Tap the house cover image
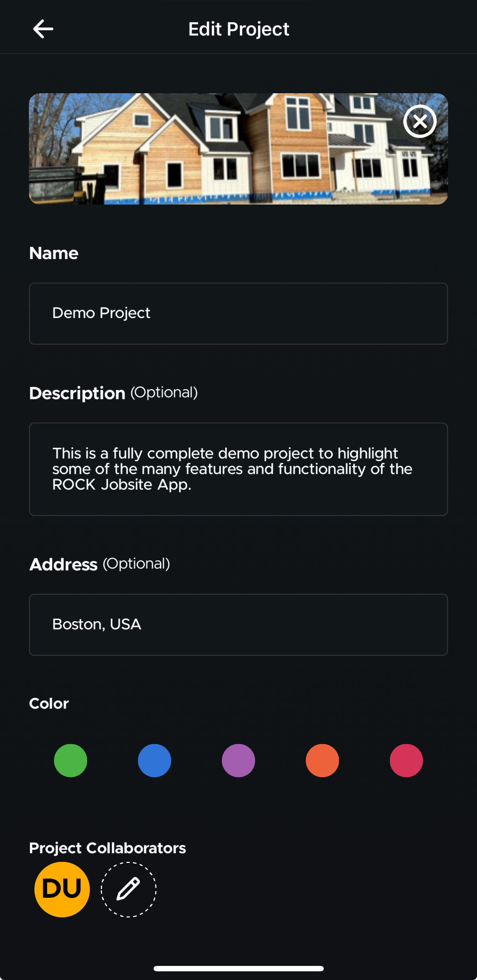Screen dimensions: 477x980 [239, 149]
